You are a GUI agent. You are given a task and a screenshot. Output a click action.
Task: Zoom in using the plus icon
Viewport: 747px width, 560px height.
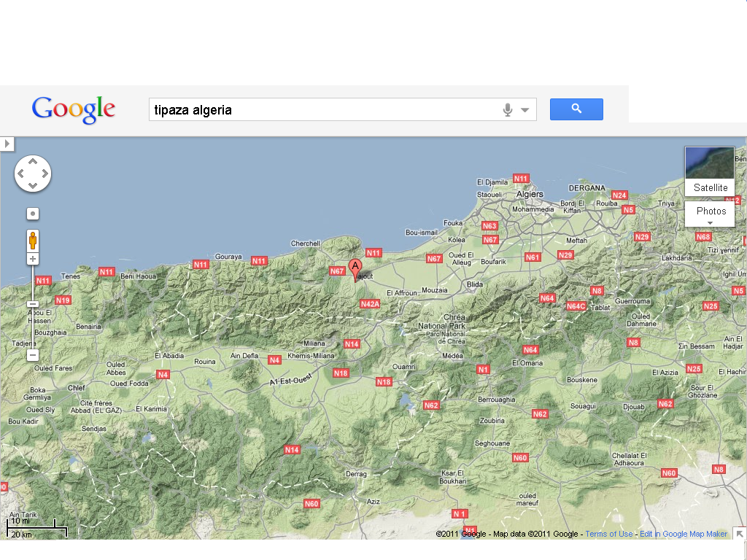tap(33, 259)
